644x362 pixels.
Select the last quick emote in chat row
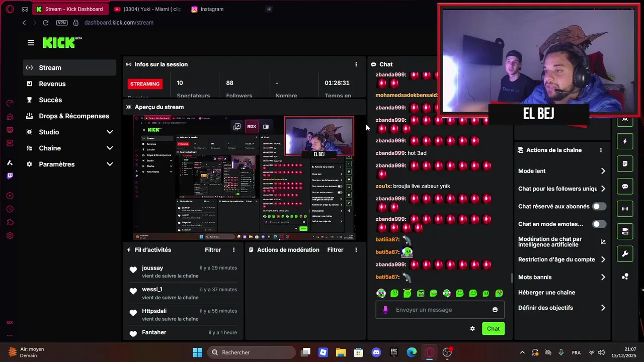point(499,293)
